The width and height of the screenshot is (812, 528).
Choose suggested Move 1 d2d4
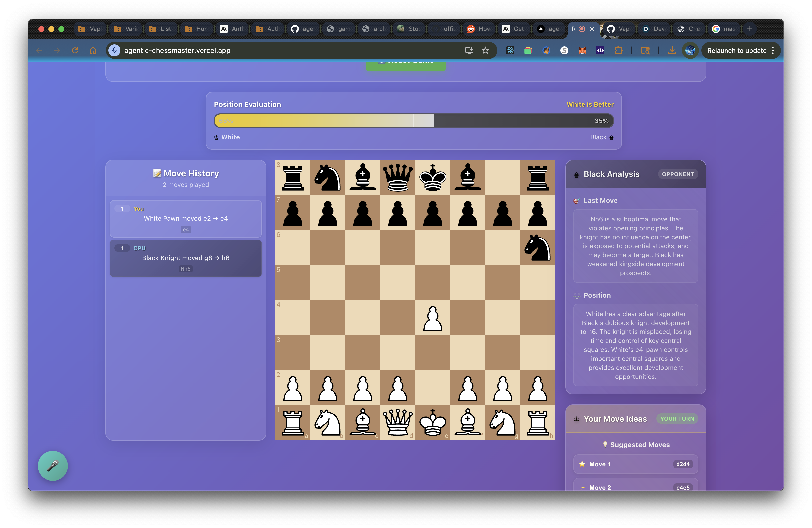[635, 464]
